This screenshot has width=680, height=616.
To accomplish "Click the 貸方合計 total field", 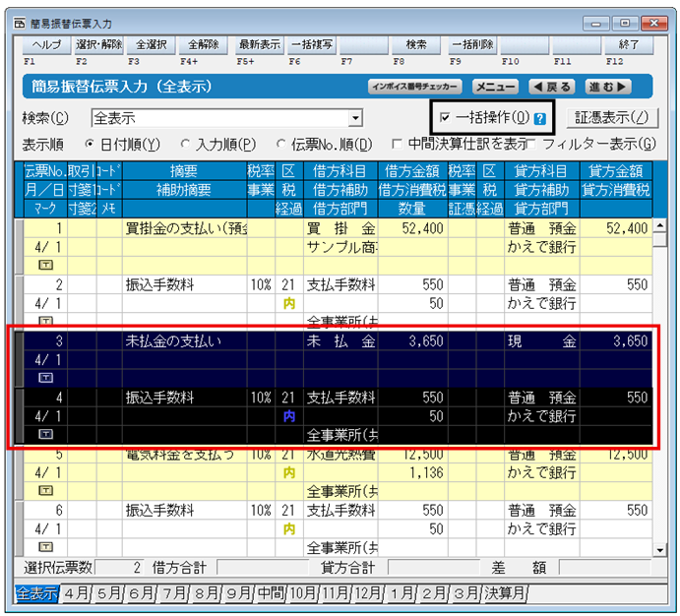I will tap(434, 567).
